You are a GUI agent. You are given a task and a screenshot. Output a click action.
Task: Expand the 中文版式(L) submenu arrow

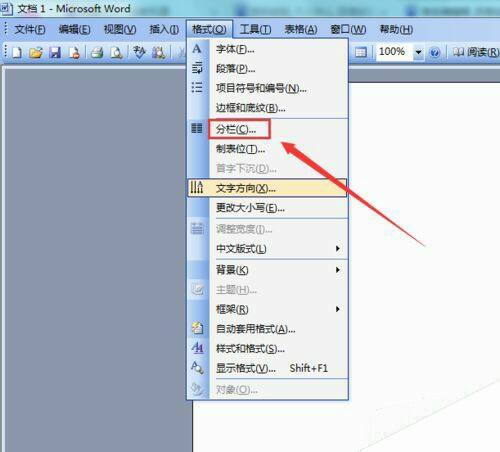point(338,248)
